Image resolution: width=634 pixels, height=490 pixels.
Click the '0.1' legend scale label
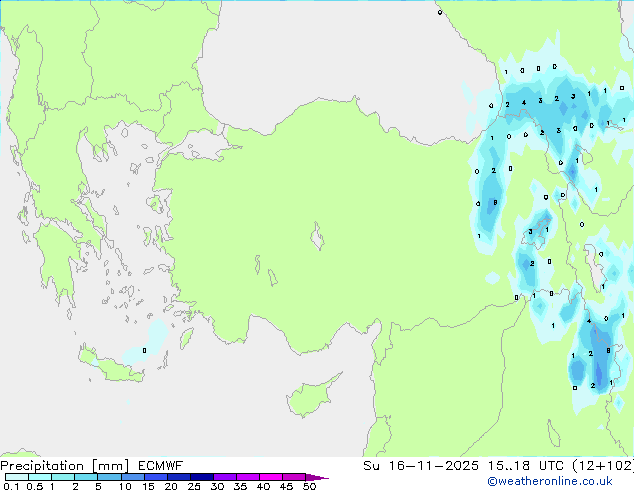click(11, 486)
